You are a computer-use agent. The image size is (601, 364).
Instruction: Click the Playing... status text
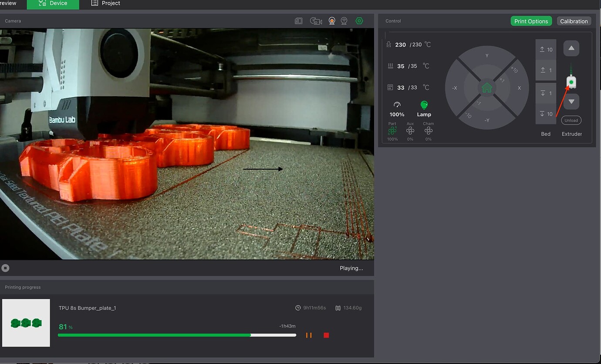tap(351, 268)
